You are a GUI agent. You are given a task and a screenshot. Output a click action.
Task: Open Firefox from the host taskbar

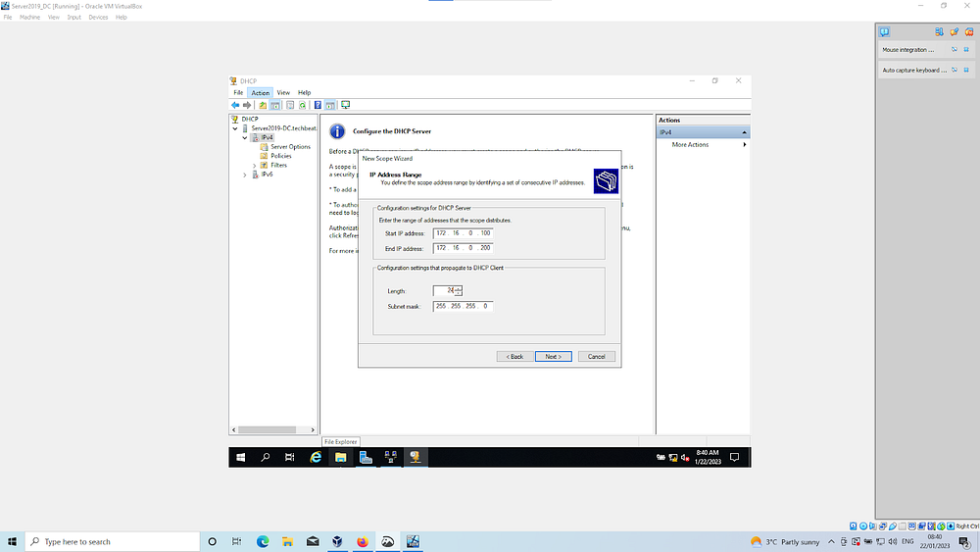pyautogui.click(x=363, y=541)
